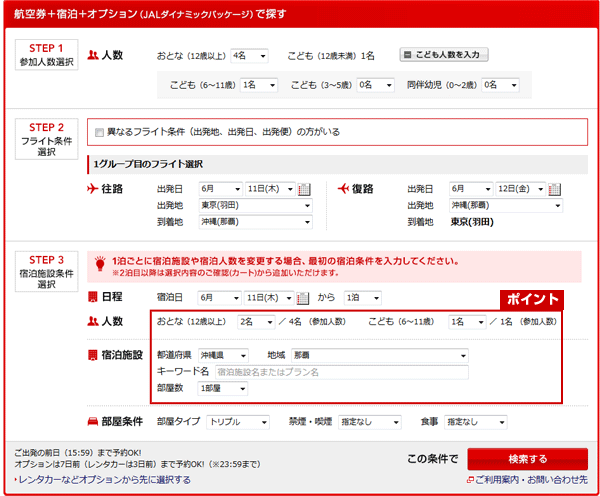Click the airplane icon beside 往路
600x496 pixels.
pos(94,188)
